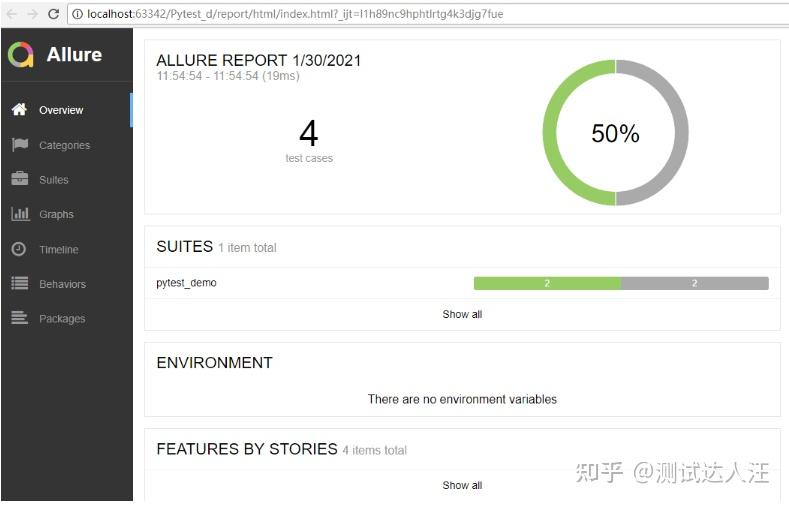
Task: Click the gray segment of pytest_demo bar
Action: pyautogui.click(x=695, y=283)
